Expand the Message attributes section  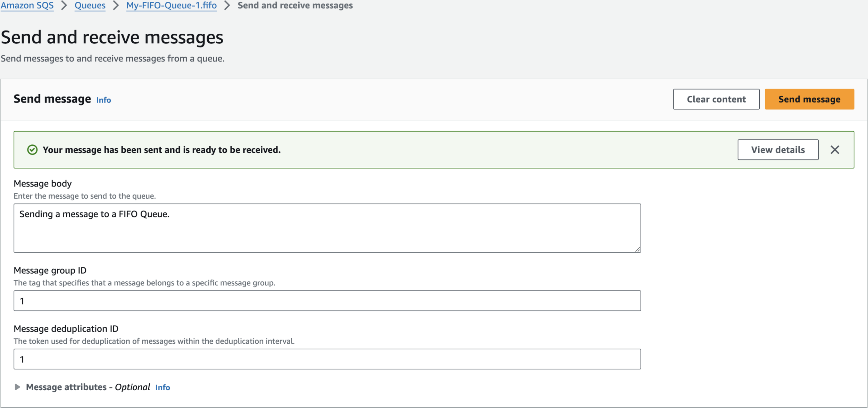17,387
